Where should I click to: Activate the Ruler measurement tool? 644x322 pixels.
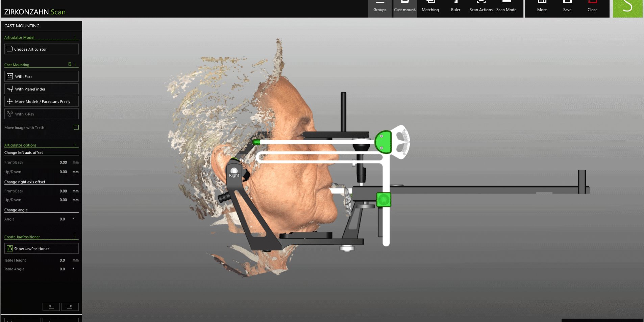(455, 7)
